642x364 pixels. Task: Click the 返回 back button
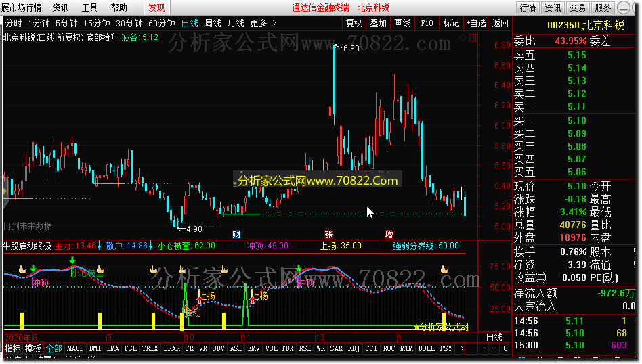(x=500, y=23)
